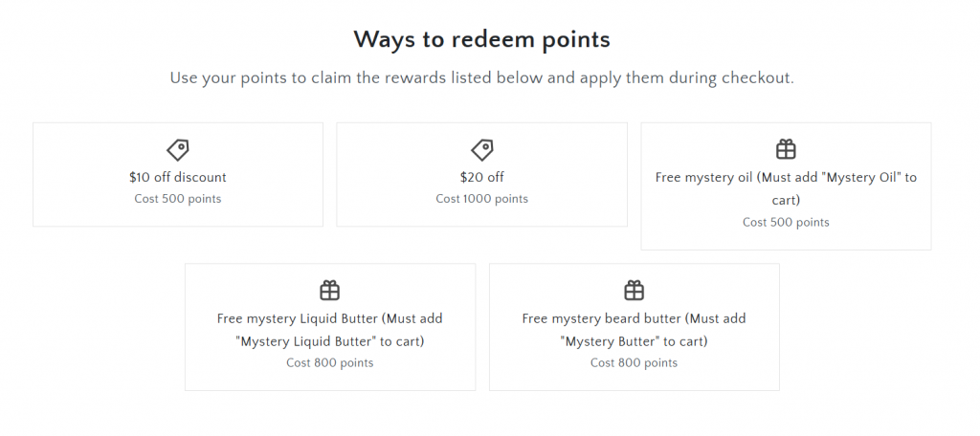Click the "Mystery Liquid Butter" to cart line

[330, 341]
